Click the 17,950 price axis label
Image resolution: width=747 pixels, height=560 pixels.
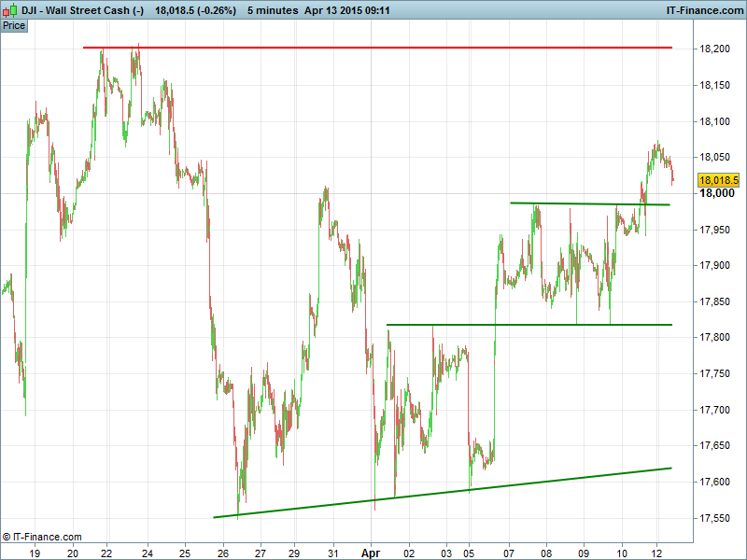point(714,230)
